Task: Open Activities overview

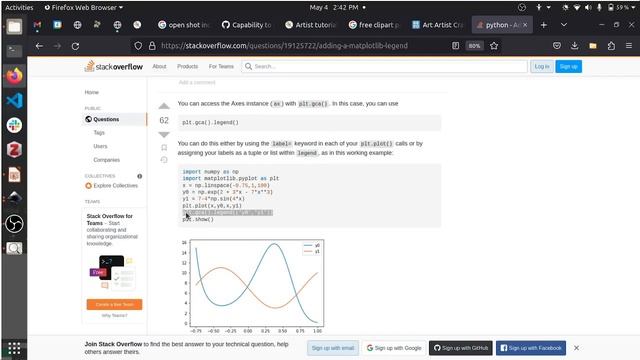Action: tap(19, 7)
